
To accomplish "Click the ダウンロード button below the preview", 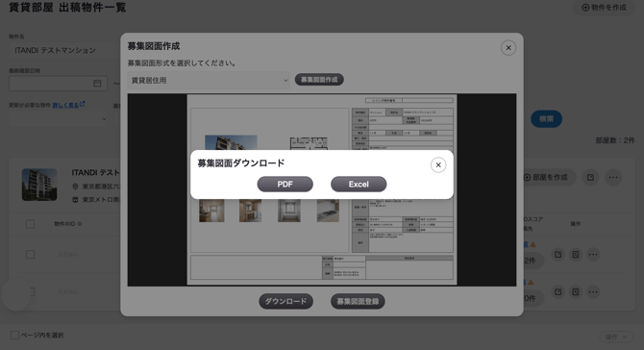I will (x=285, y=301).
